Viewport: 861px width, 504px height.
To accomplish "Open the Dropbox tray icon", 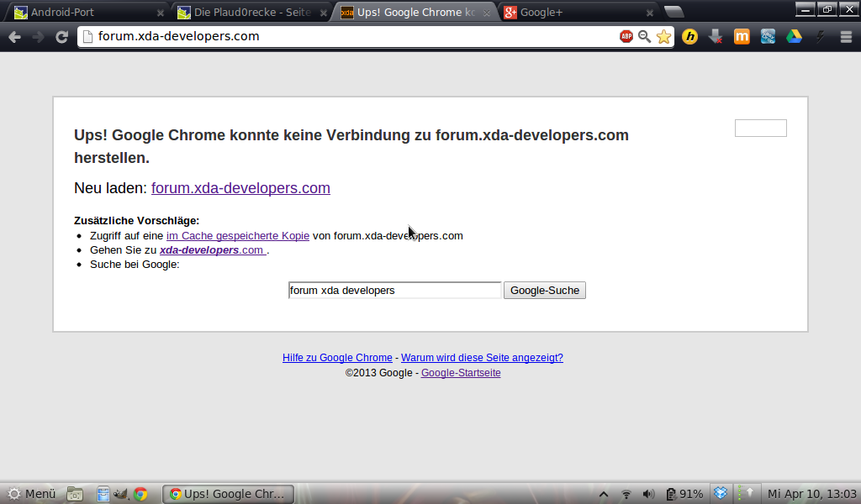I will [721, 493].
